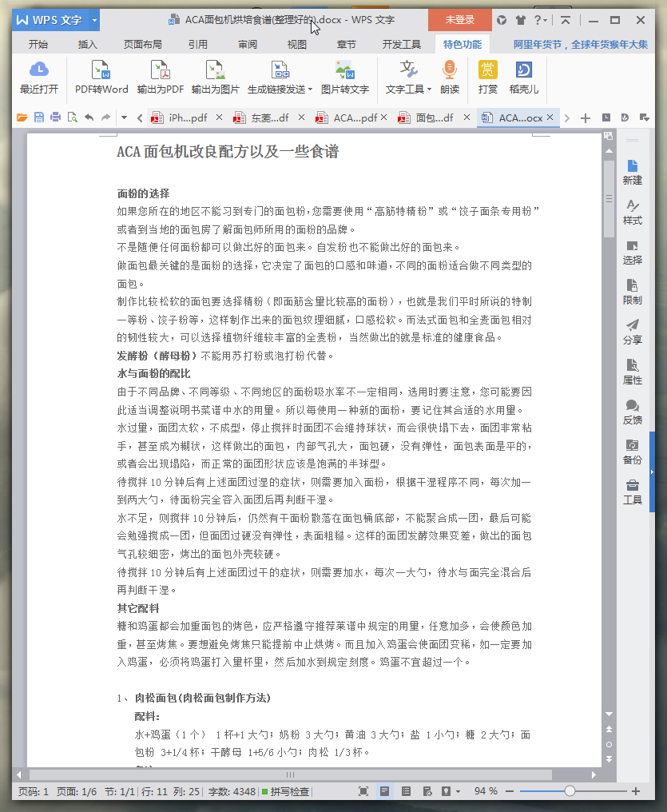Viewport: 667px width, 812px height.
Task: Click 生成链接发送 share link icon
Action: click(280, 78)
